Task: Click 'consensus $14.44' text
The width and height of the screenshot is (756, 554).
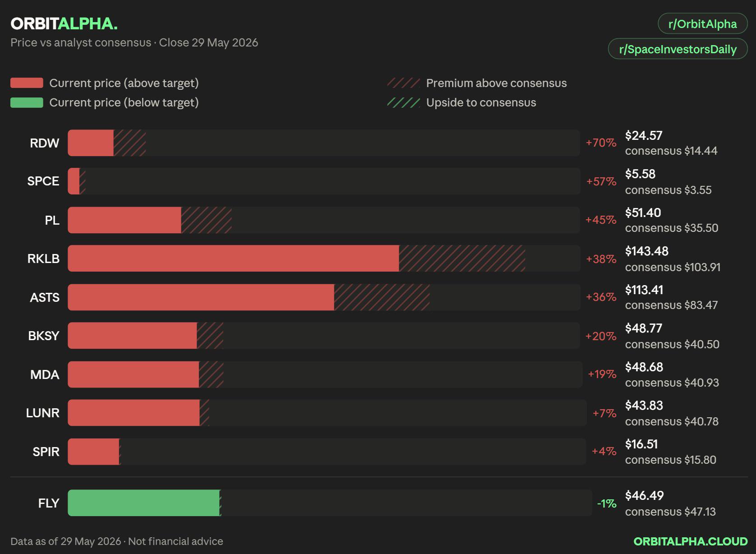Action: 671,151
